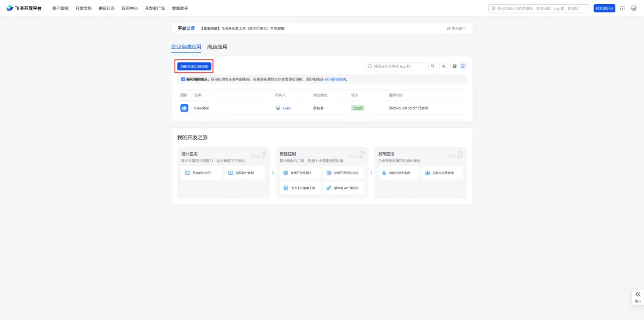Open the 开发者广场 menu item
This screenshot has width=644, height=320.
click(155, 8)
